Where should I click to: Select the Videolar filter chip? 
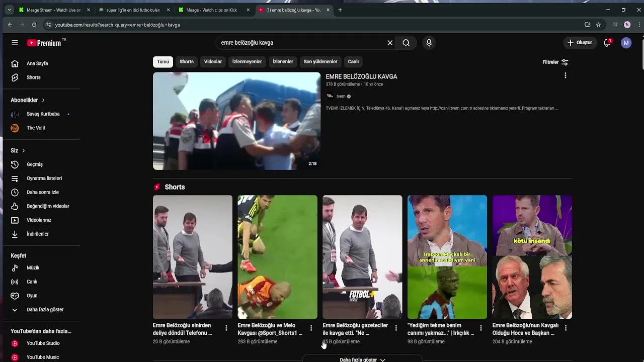click(x=213, y=62)
